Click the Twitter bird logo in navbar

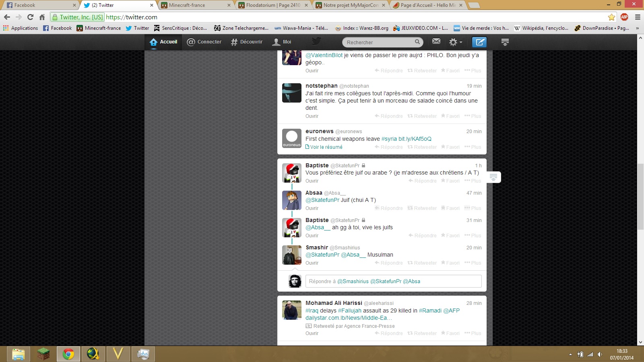[316, 41]
